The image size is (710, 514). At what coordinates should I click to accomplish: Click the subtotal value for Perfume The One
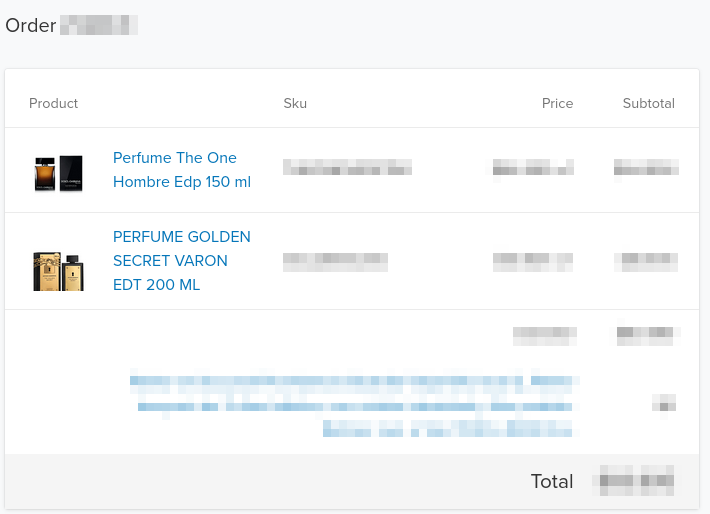click(646, 168)
